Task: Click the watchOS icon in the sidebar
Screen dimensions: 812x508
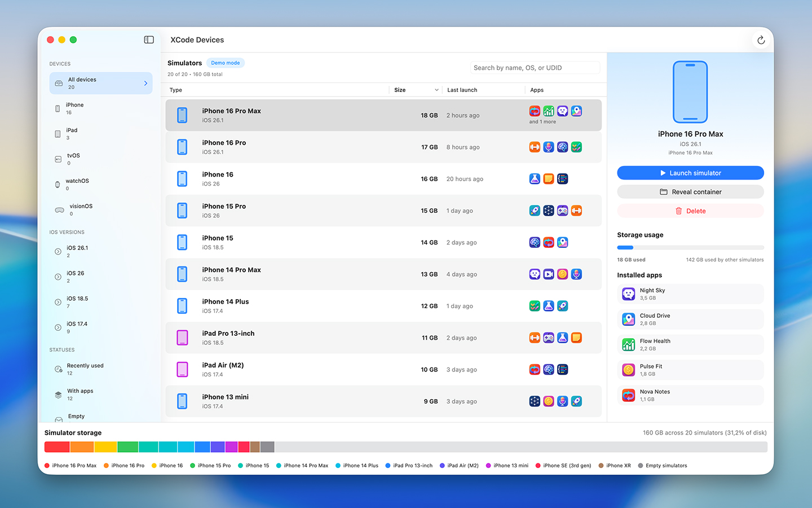Action: 58,184
